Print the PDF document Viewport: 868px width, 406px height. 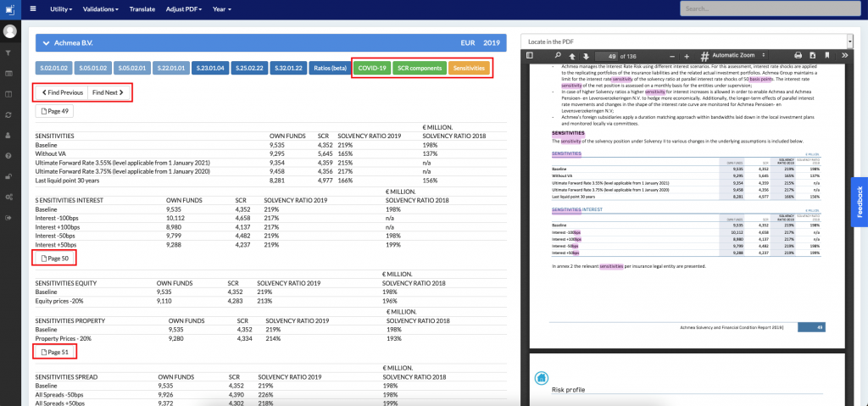tap(798, 55)
